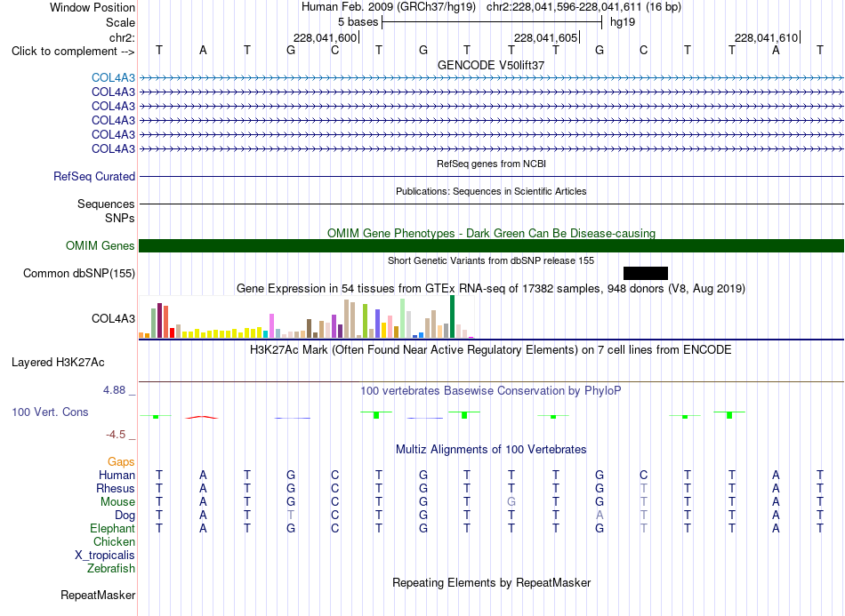This screenshot has width=845, height=616.
Task: Click the H3K27Ac Mark ENCODE track title
Action: click(x=491, y=350)
